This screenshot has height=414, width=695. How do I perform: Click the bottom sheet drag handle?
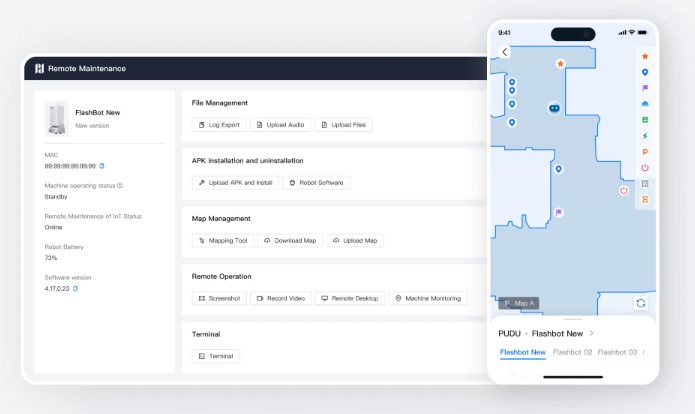[573, 319]
